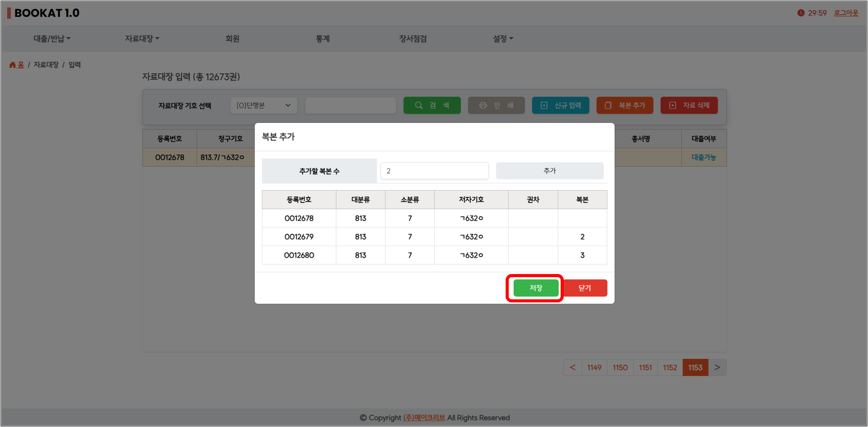Click the home icon in breadcrumb
Screen dimensions: 868x427
tap(12, 65)
